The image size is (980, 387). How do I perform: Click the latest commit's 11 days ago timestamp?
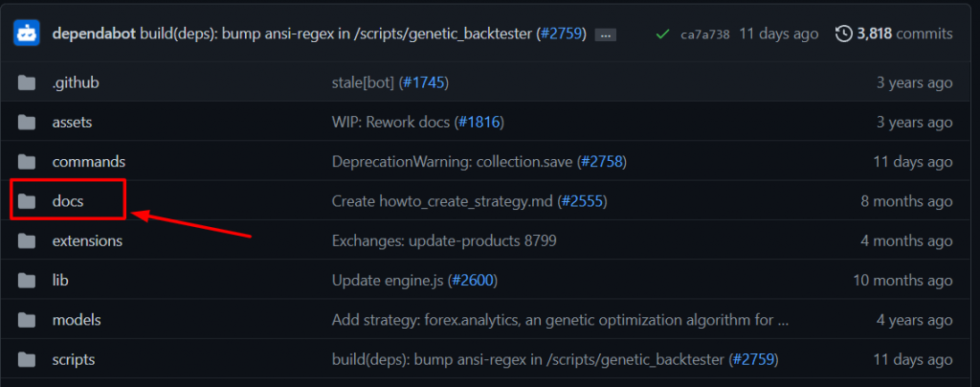tap(779, 34)
